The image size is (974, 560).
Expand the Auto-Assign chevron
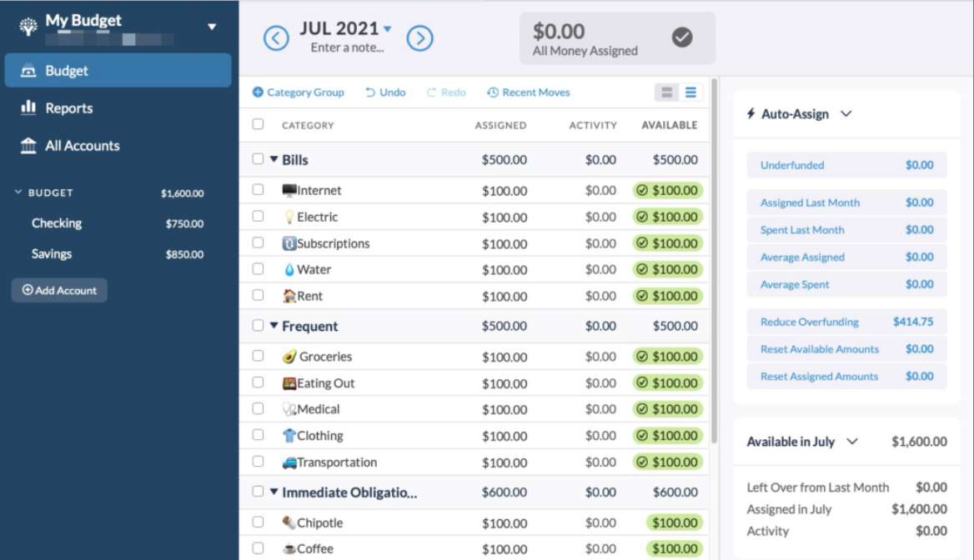pyautogui.click(x=846, y=113)
